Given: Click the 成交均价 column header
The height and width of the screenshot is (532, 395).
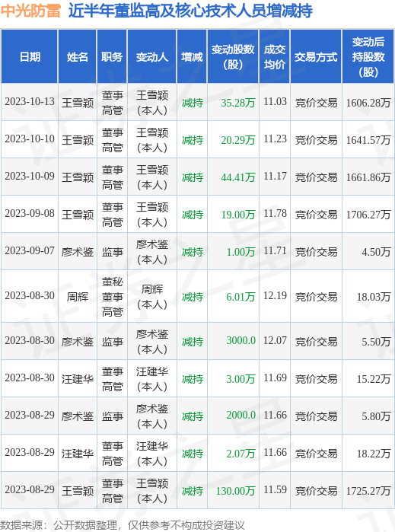Looking at the screenshot, I should 275,56.
